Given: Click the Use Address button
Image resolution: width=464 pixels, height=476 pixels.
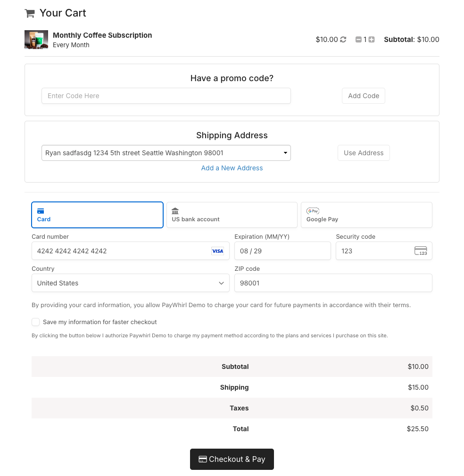Looking at the screenshot, I should (x=364, y=153).
